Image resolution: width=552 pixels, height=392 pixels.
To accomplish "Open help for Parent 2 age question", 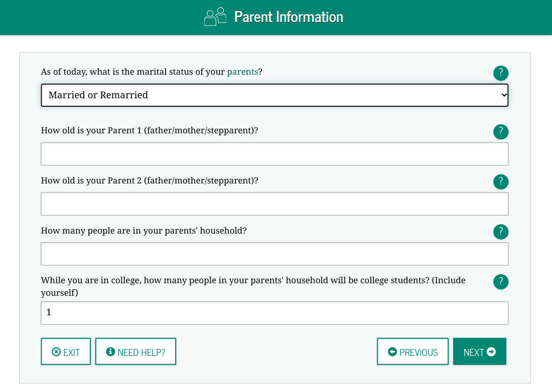I will point(501,182).
